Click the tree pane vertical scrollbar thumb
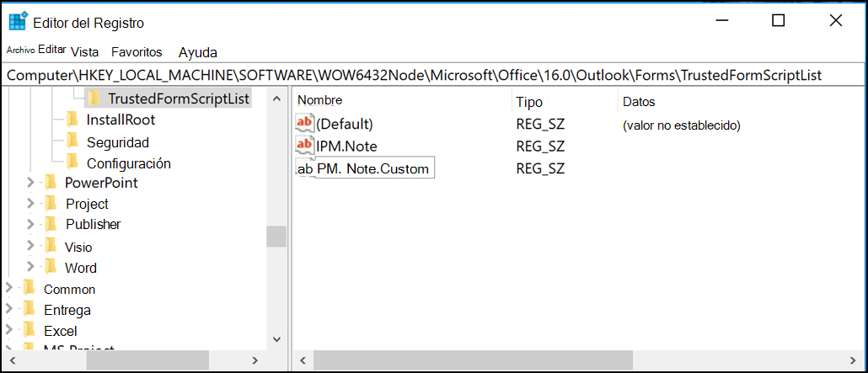The width and height of the screenshot is (868, 373). pos(276,237)
